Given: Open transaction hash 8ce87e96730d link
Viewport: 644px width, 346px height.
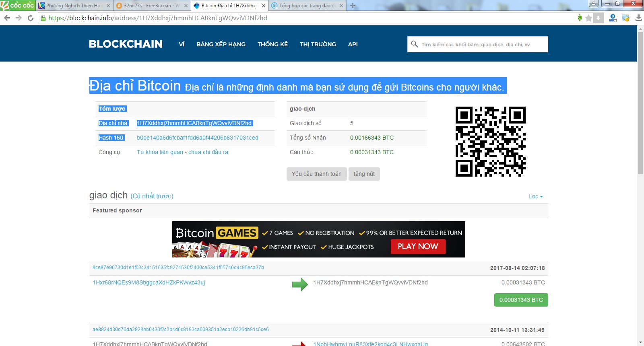Looking at the screenshot, I should point(178,268).
